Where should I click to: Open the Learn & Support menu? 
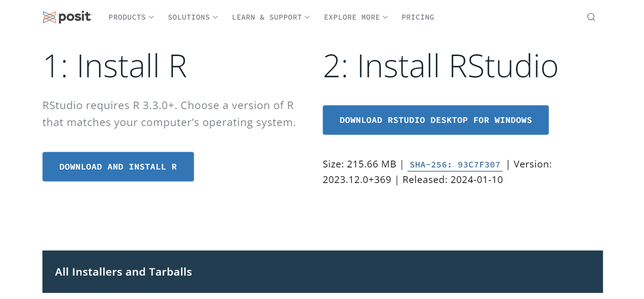pyautogui.click(x=271, y=17)
